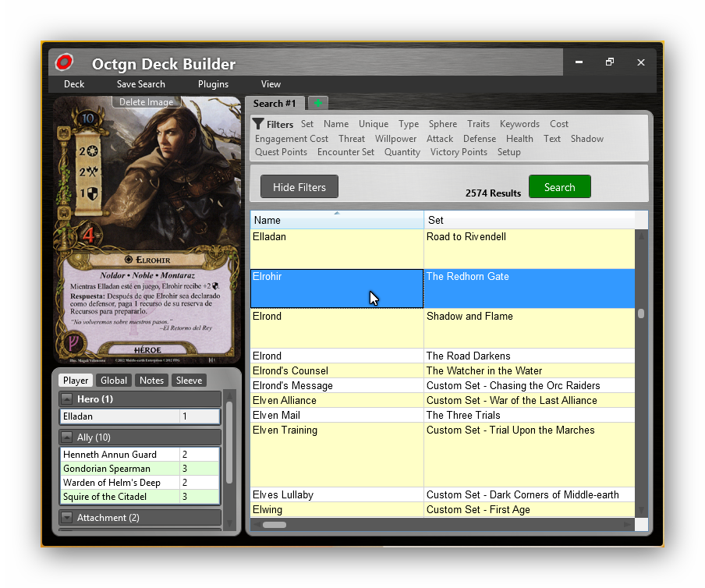
Task: Select Henneth Annun Guard in deck
Action: coord(140,455)
